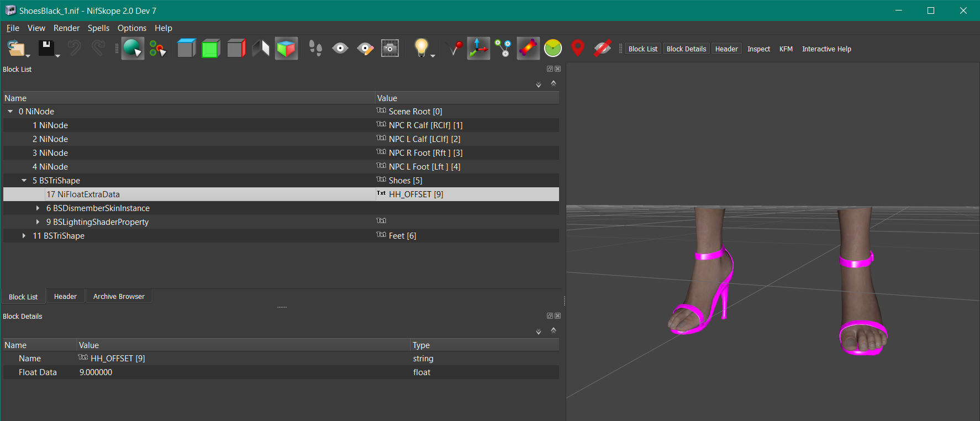Switch to side view red cube
The height and width of the screenshot is (421, 980).
236,49
